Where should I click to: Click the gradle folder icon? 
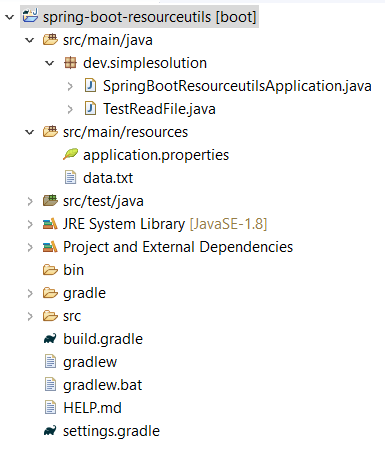click(x=50, y=293)
